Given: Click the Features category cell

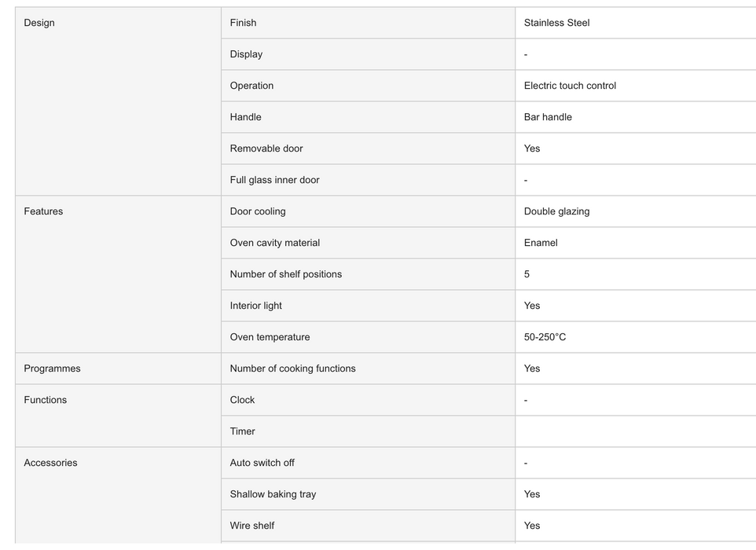Looking at the screenshot, I should coord(118,274).
